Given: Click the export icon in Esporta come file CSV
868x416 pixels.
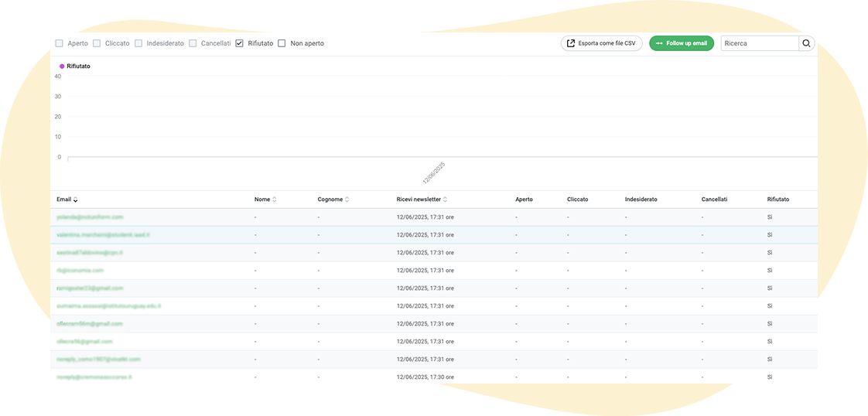Looking at the screenshot, I should click(x=571, y=43).
